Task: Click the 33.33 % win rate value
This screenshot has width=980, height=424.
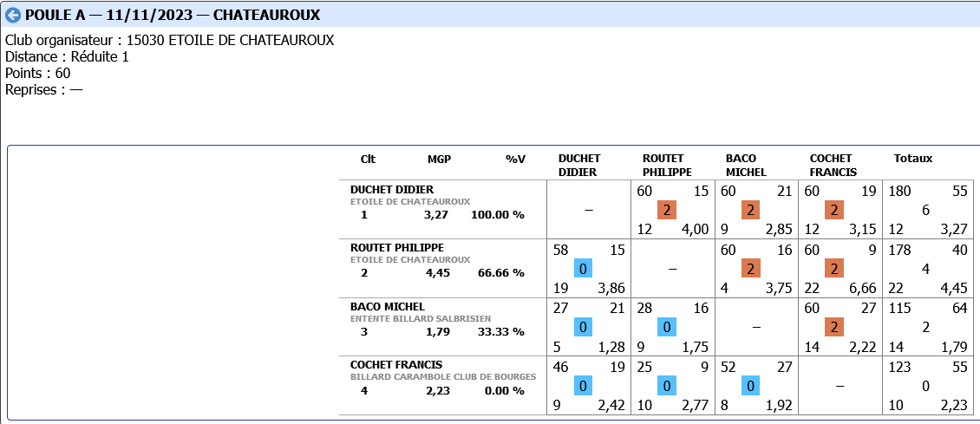Action: (500, 331)
